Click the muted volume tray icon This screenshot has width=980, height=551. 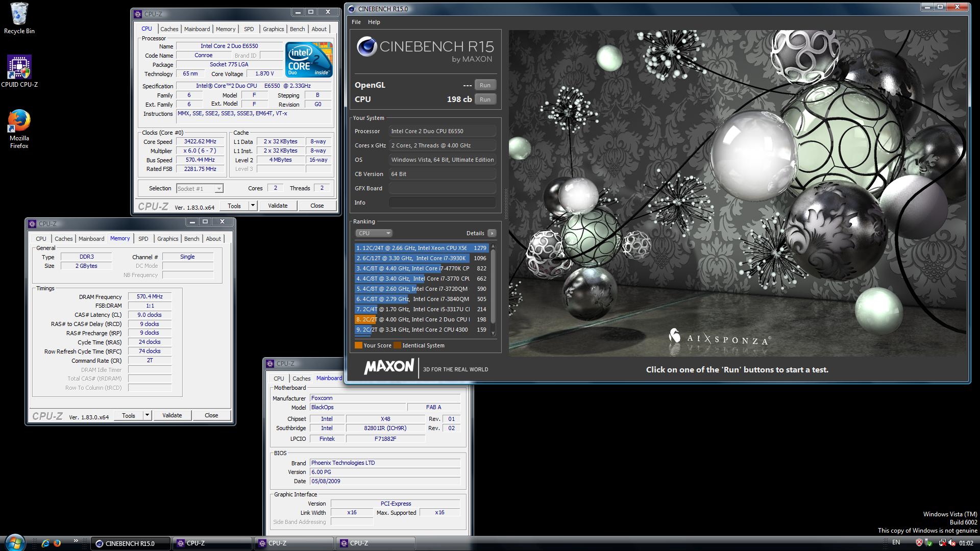[952, 543]
